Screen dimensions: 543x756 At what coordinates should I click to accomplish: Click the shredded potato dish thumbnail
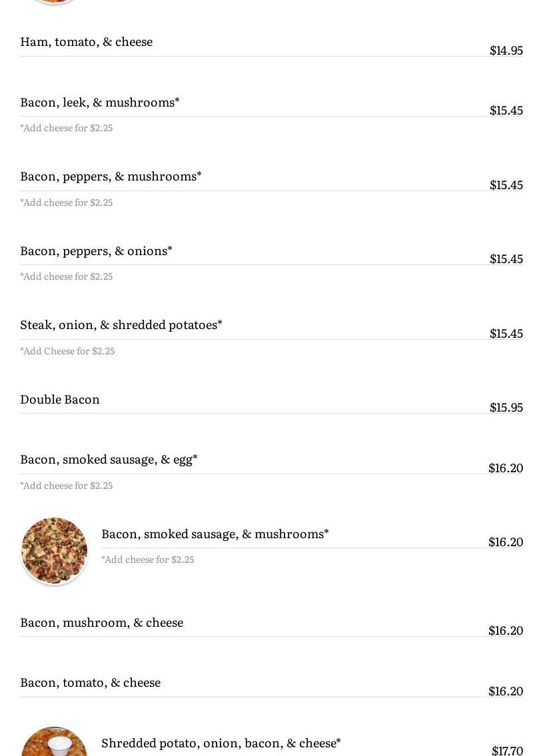55,742
